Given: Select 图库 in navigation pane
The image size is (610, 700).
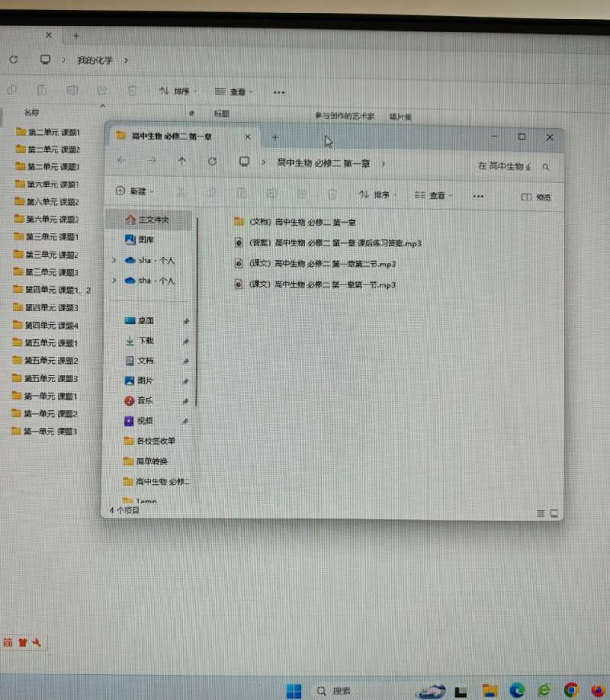Looking at the screenshot, I should coord(140,239).
